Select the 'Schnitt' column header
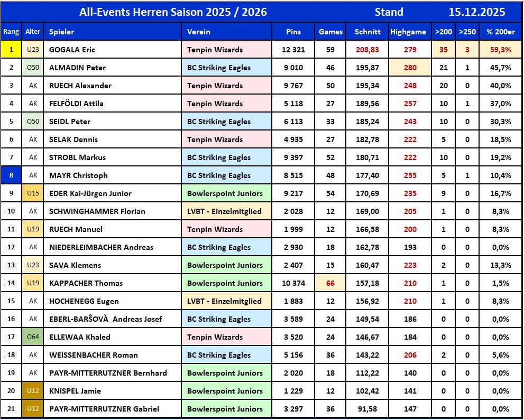The width and height of the screenshot is (524, 420). pos(367,32)
